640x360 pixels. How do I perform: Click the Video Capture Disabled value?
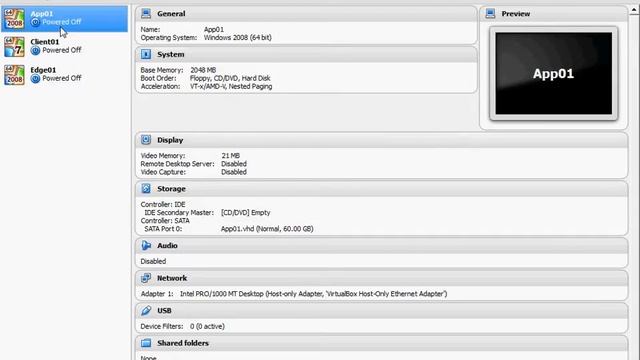pyautogui.click(x=234, y=172)
